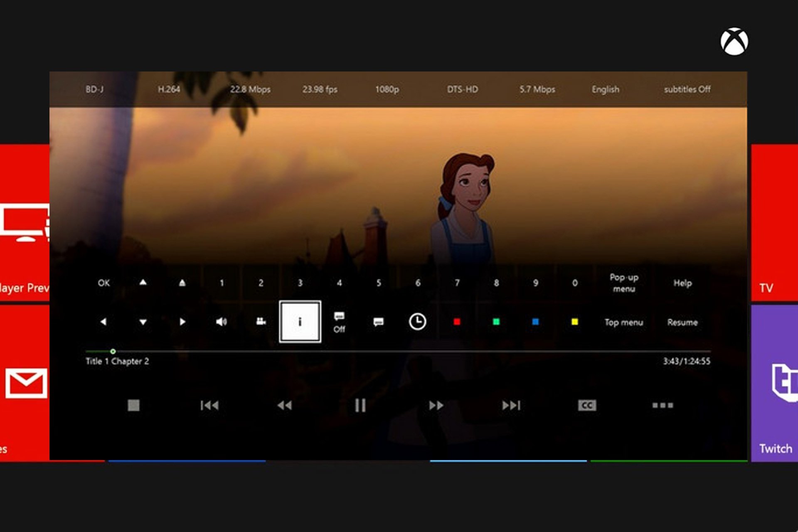Click the 3:43/1:24:55 time readout
The height and width of the screenshot is (532, 798).
[687, 361]
